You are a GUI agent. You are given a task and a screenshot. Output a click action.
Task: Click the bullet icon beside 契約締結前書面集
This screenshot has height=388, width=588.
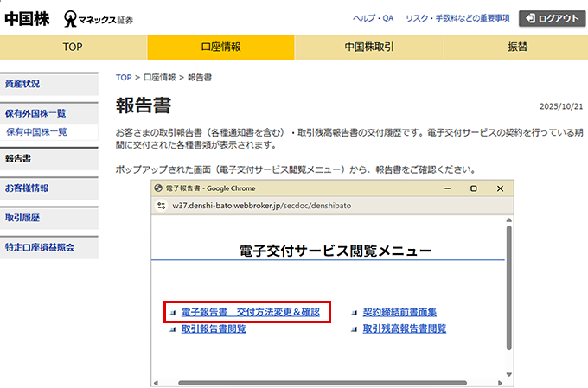tap(354, 313)
